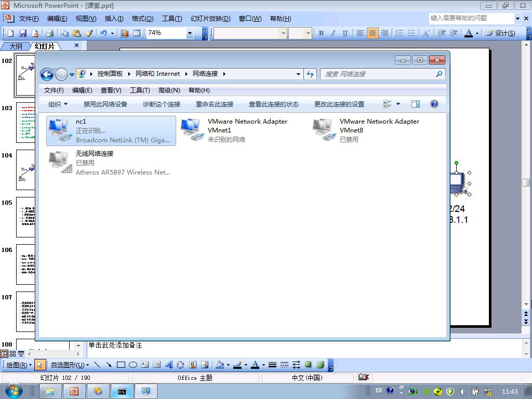Toggle bulleted list formatting
Viewport: 532px width, 399px height.
411,33
